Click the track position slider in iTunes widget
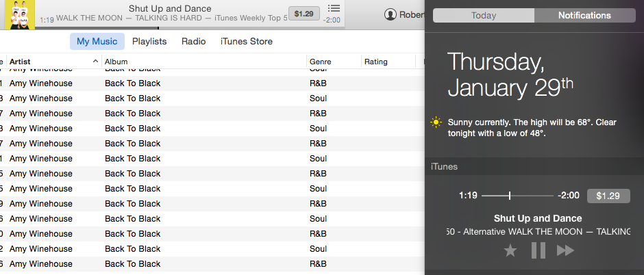This screenshot has width=644, height=275. 517,196
